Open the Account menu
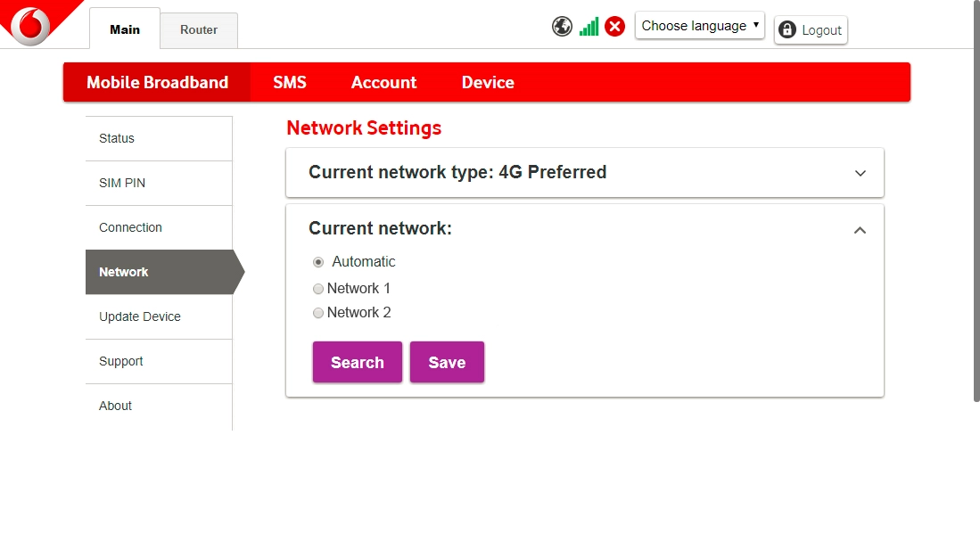980x542 pixels. pyautogui.click(x=383, y=82)
